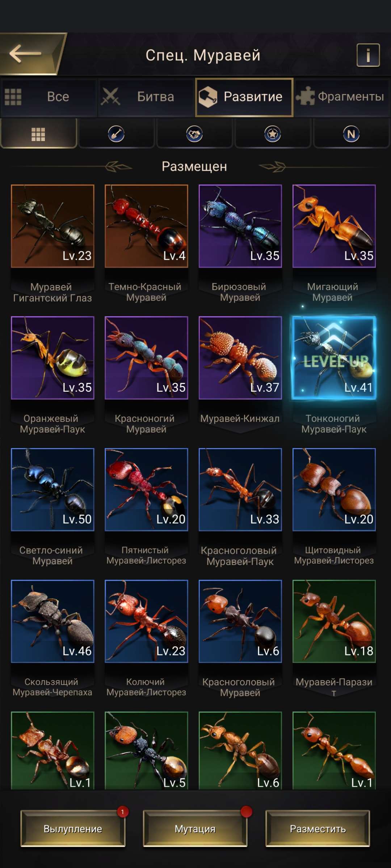Tap the Разместить button
This screenshot has height=868, width=391.
[318, 829]
